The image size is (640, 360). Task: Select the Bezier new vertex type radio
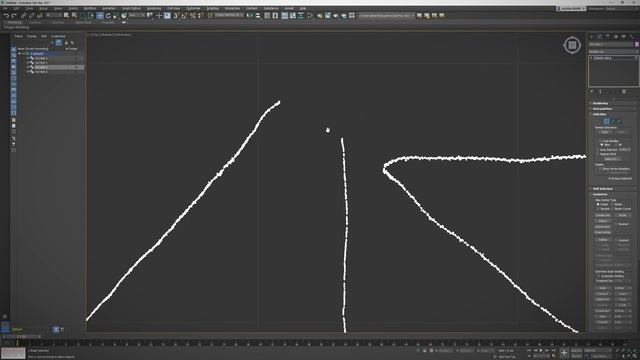click(613, 204)
